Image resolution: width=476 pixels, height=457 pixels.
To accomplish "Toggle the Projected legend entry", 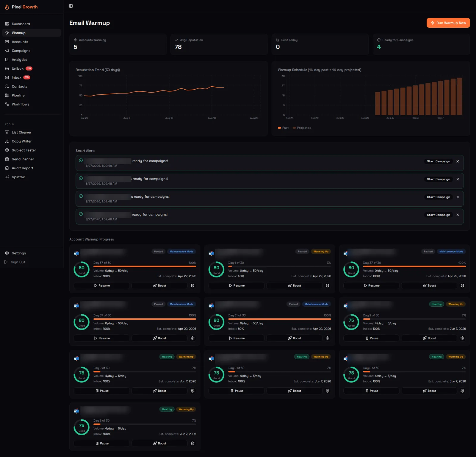I will click(302, 128).
